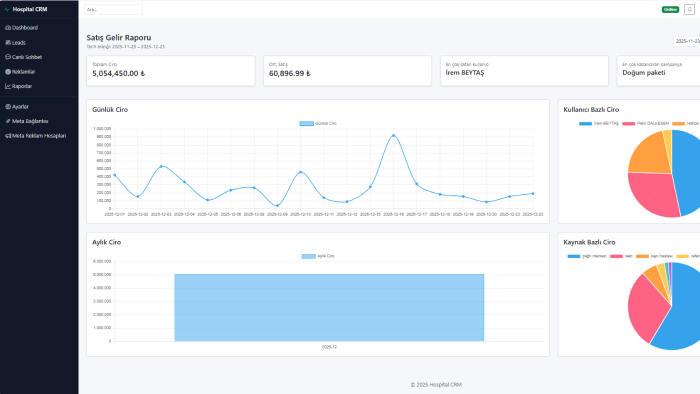Focus the Ara search field
The image size is (700, 394).
[113, 9]
